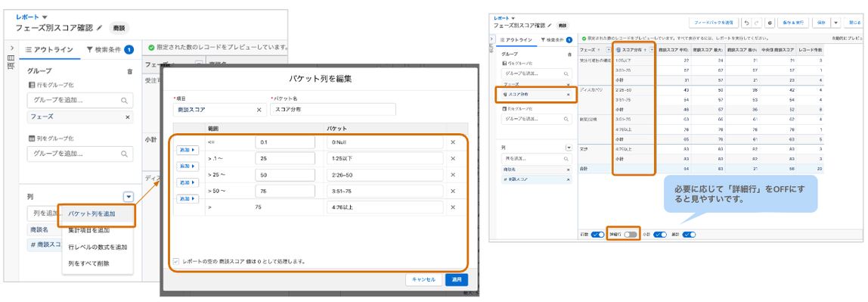Screen dimensions: 868x302
Task: Delete the 2:26~50 bucket row with X
Action: point(453,175)
